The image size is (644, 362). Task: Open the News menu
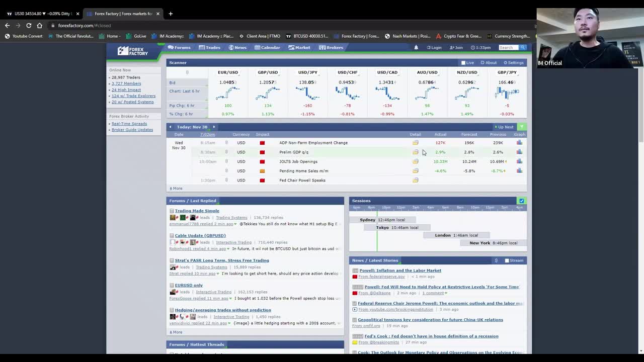point(237,47)
